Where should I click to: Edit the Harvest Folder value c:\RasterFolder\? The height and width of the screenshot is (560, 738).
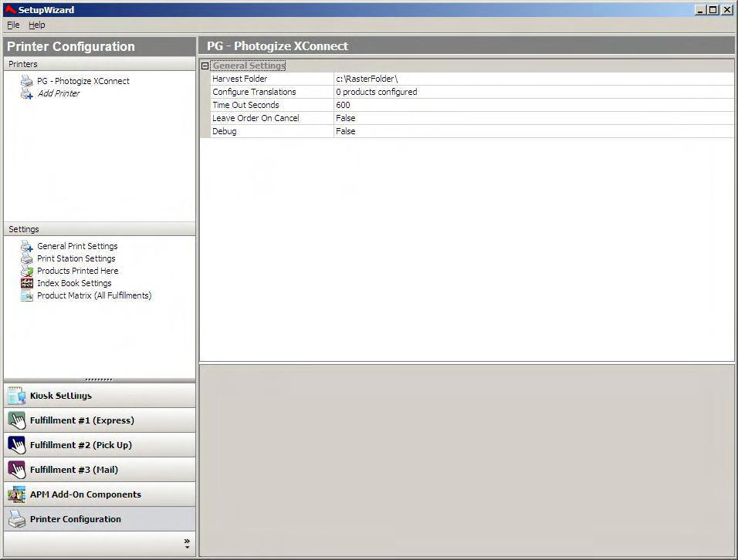pos(533,79)
